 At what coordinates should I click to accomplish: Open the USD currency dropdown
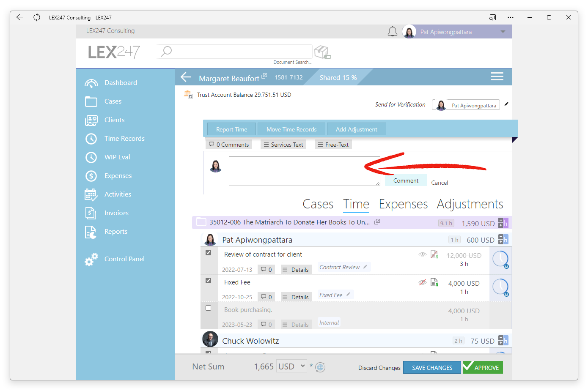(291, 366)
